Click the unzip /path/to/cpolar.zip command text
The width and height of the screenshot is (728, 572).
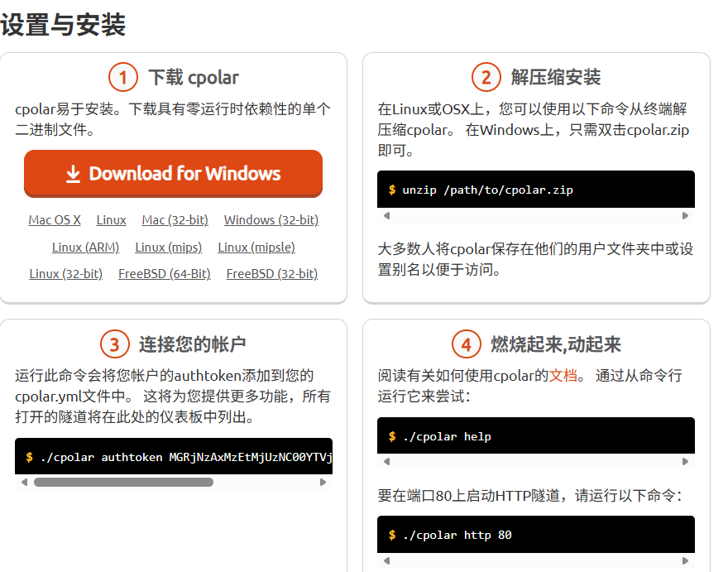pyautogui.click(x=487, y=190)
